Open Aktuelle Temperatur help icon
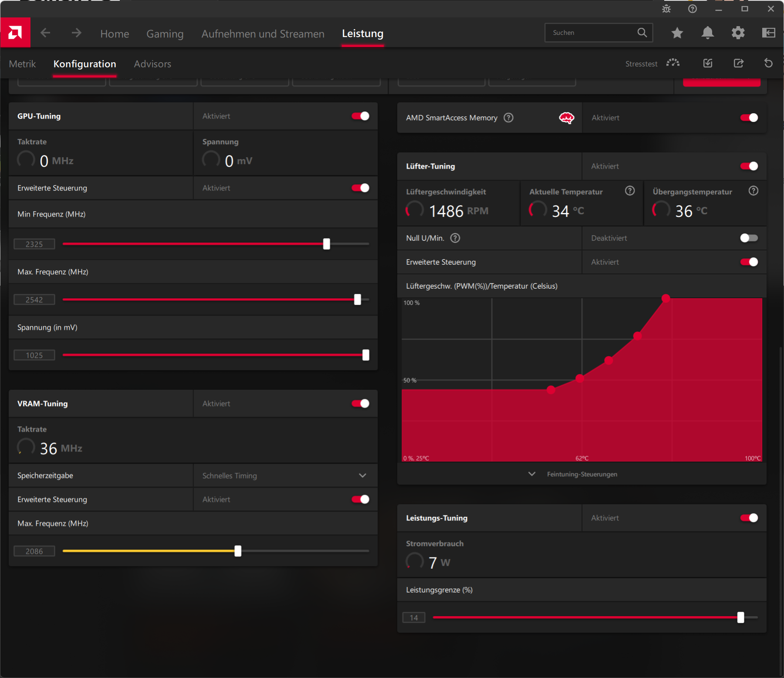The width and height of the screenshot is (784, 678). coord(630,191)
